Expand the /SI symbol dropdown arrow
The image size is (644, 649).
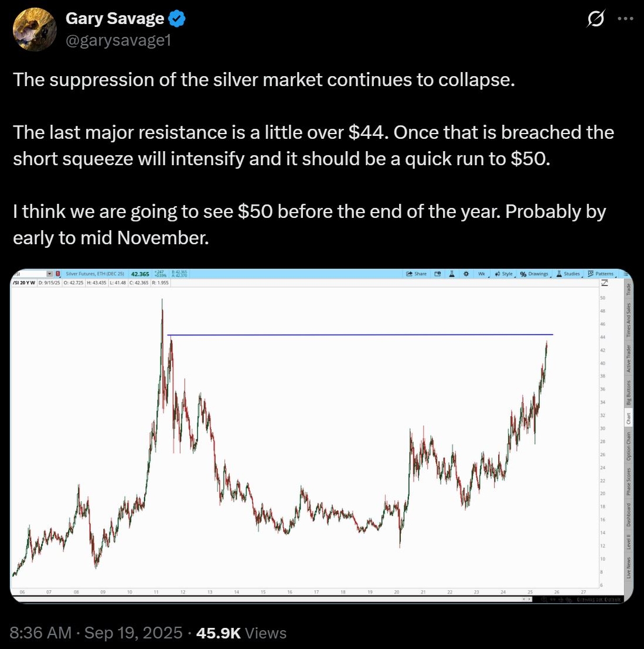[50, 274]
